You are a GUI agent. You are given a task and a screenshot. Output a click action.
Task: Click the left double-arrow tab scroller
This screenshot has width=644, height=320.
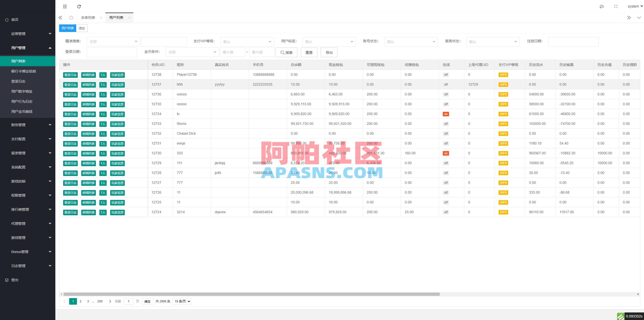pos(60,17)
